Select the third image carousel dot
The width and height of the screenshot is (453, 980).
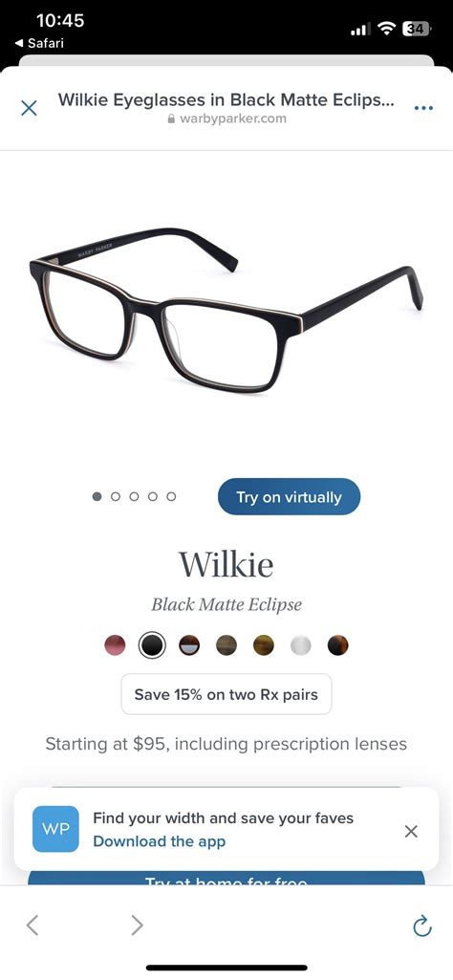click(134, 496)
